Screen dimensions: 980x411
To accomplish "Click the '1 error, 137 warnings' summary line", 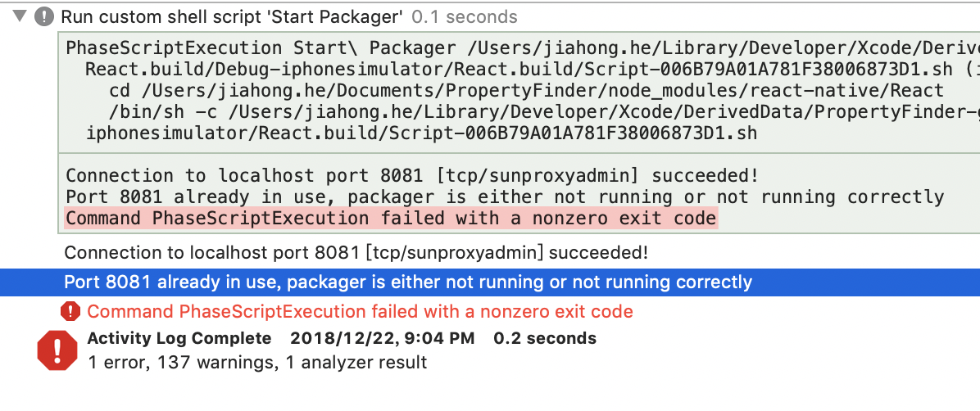I will click(257, 362).
